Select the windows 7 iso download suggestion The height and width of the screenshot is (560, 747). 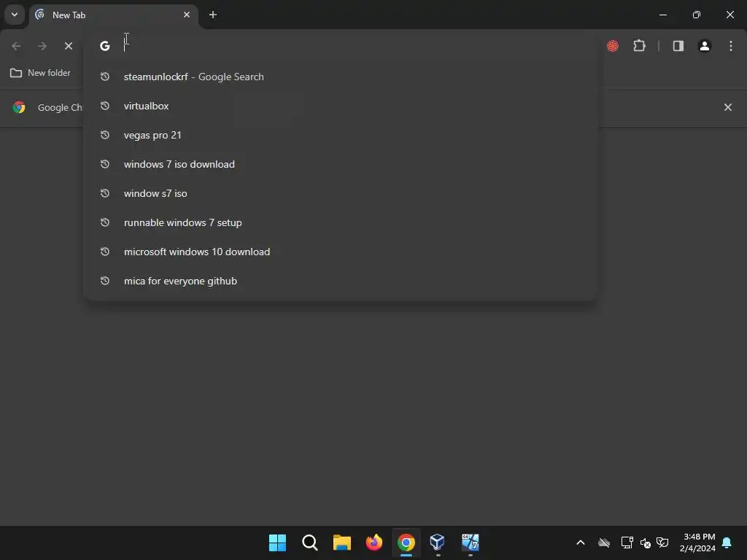pos(340,164)
